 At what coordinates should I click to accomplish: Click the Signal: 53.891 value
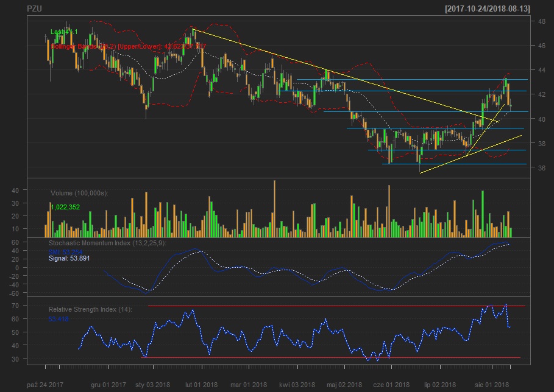(x=69, y=258)
